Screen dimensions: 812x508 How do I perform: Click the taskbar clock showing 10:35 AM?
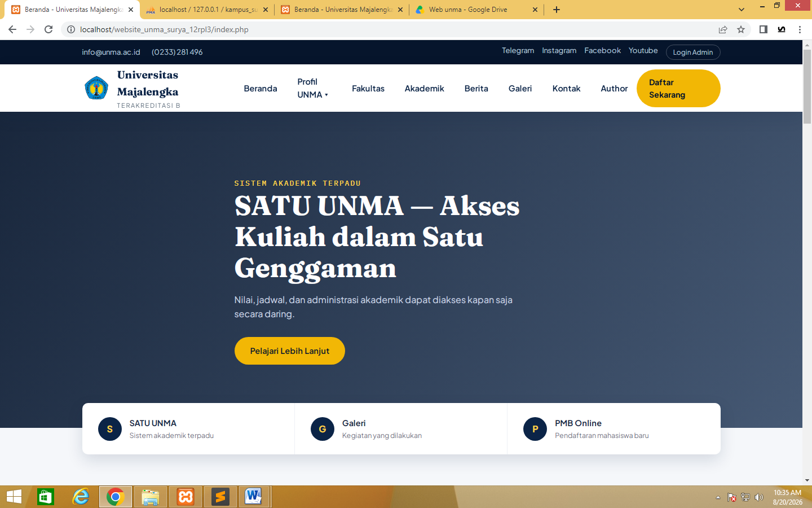(x=787, y=497)
